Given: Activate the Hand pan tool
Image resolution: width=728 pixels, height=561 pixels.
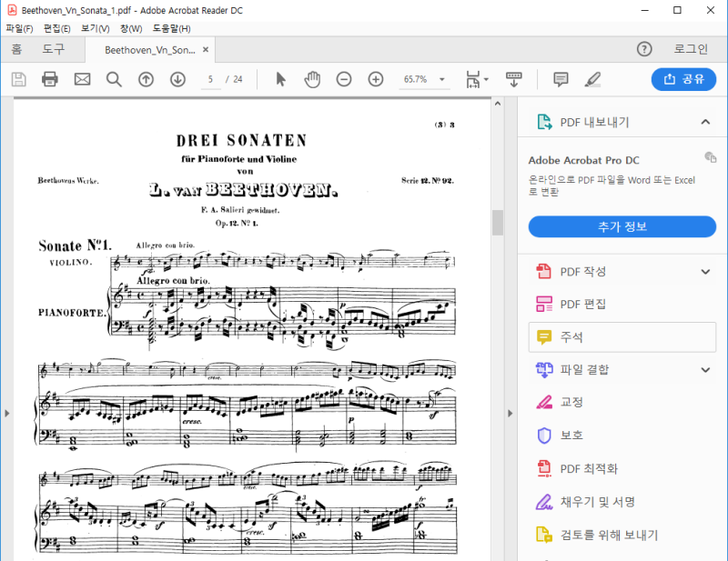Looking at the screenshot, I should coord(312,79).
